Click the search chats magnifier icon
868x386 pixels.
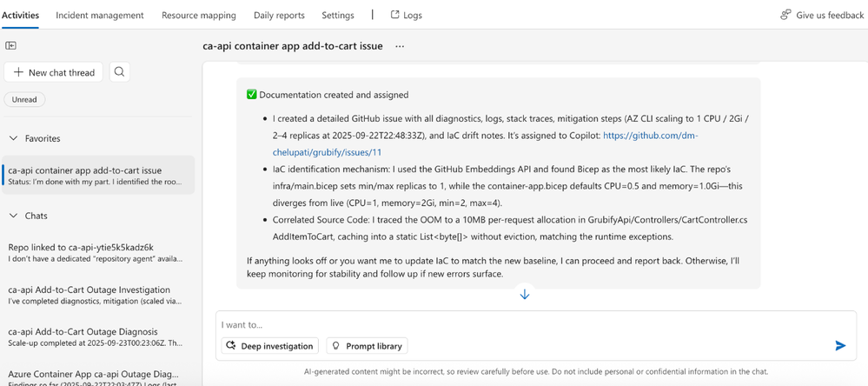pos(120,72)
